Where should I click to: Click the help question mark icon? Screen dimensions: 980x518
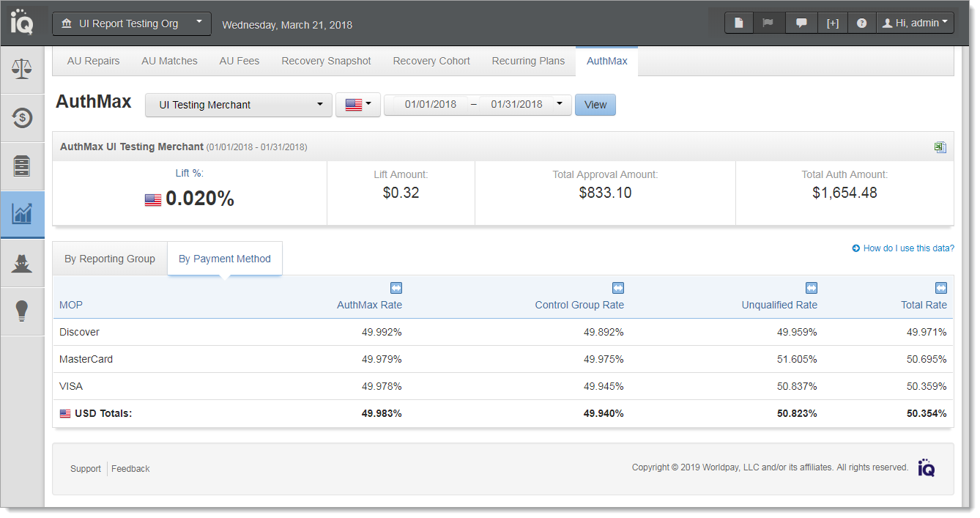point(861,23)
